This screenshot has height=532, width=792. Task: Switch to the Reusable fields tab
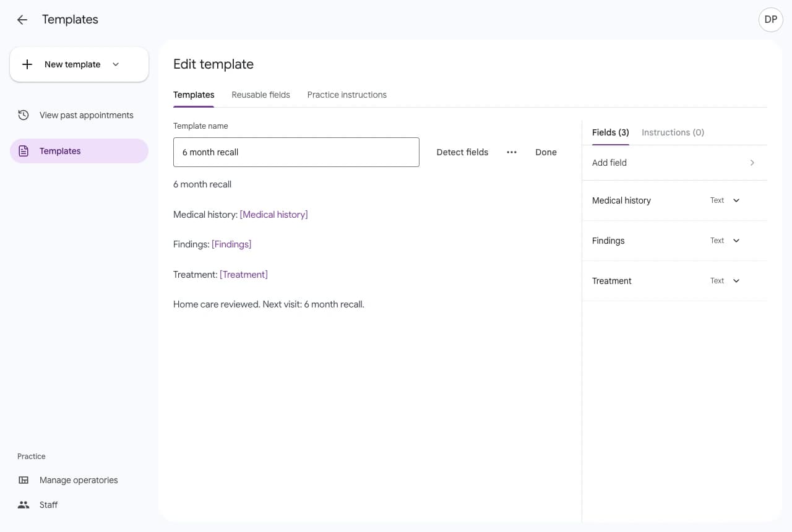click(260, 95)
